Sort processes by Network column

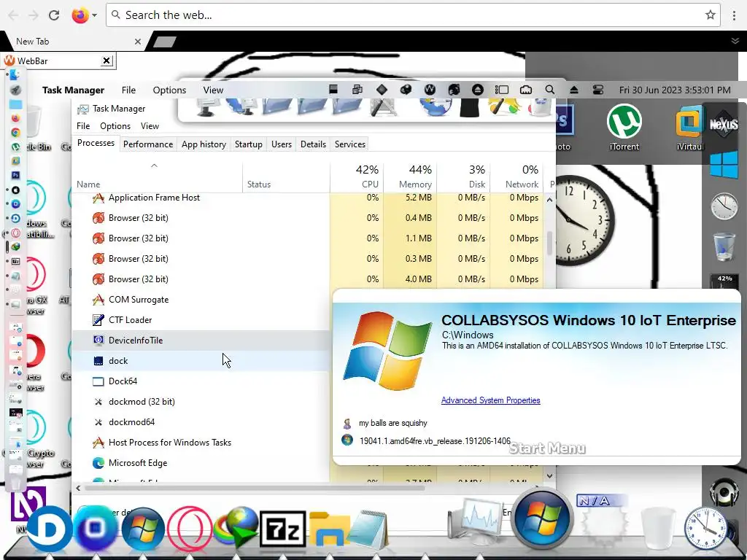[x=516, y=176]
